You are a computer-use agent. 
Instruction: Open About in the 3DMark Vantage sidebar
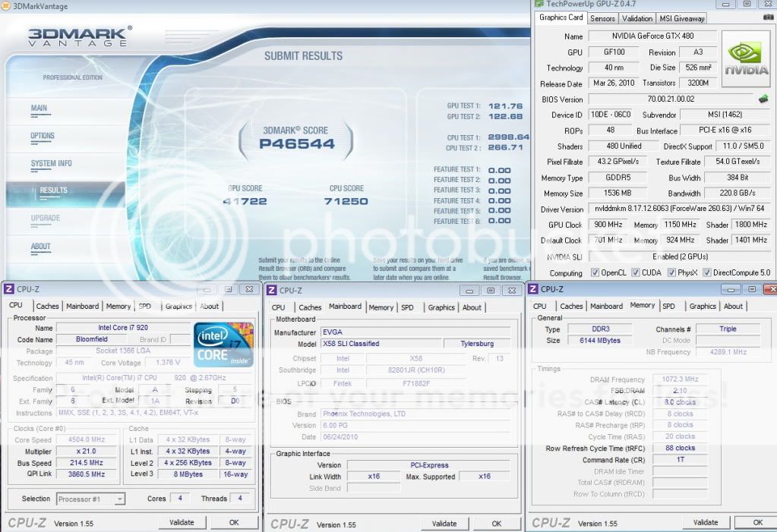pos(40,247)
